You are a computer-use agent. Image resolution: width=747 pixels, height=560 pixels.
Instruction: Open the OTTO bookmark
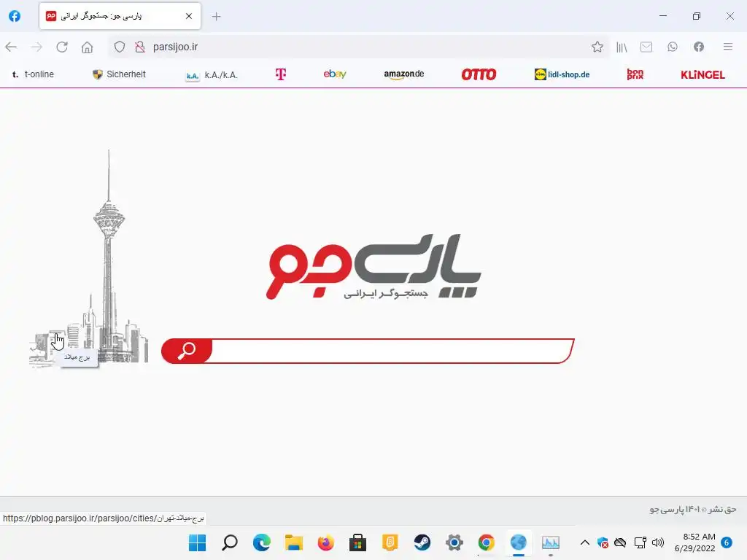tap(479, 74)
